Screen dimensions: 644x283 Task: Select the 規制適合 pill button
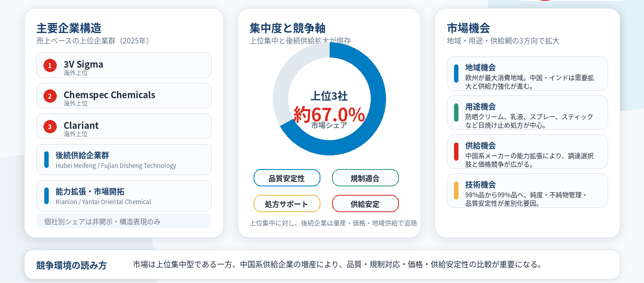[365, 178]
